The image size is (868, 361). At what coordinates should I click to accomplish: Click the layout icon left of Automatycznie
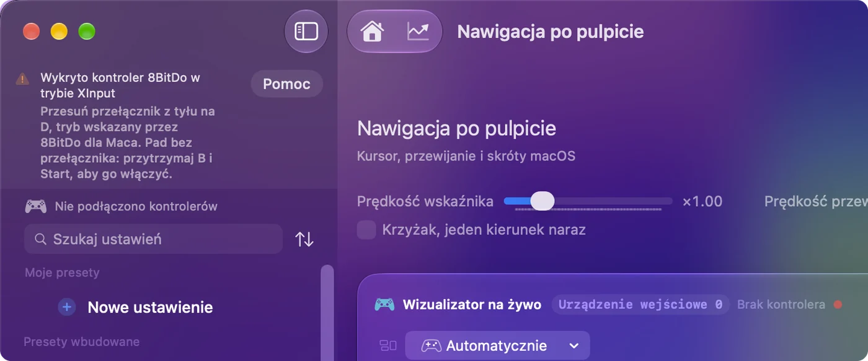387,346
